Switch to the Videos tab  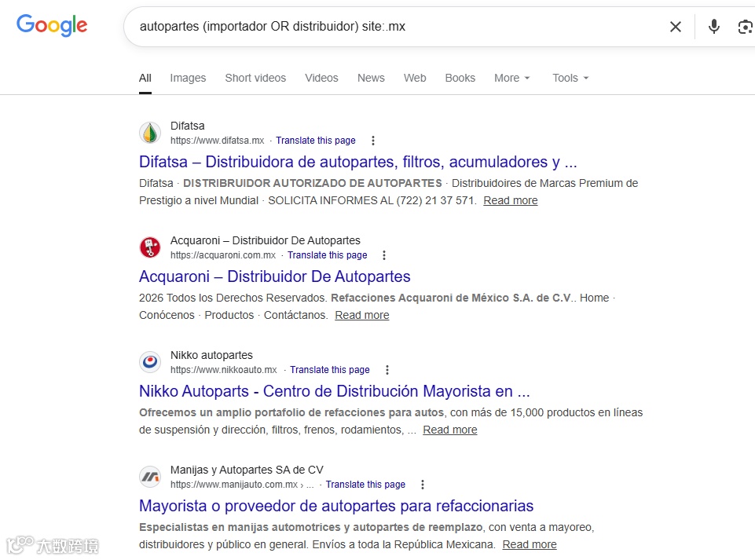(x=321, y=78)
